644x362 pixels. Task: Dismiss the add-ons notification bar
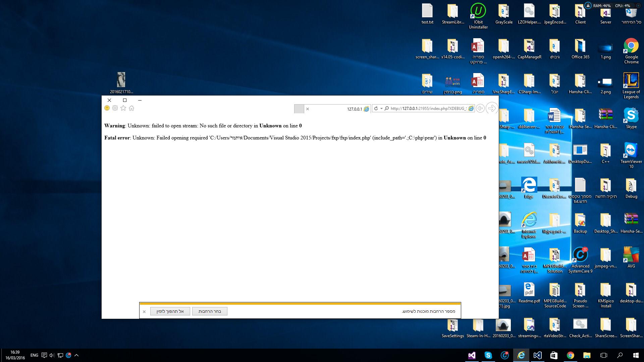144,312
